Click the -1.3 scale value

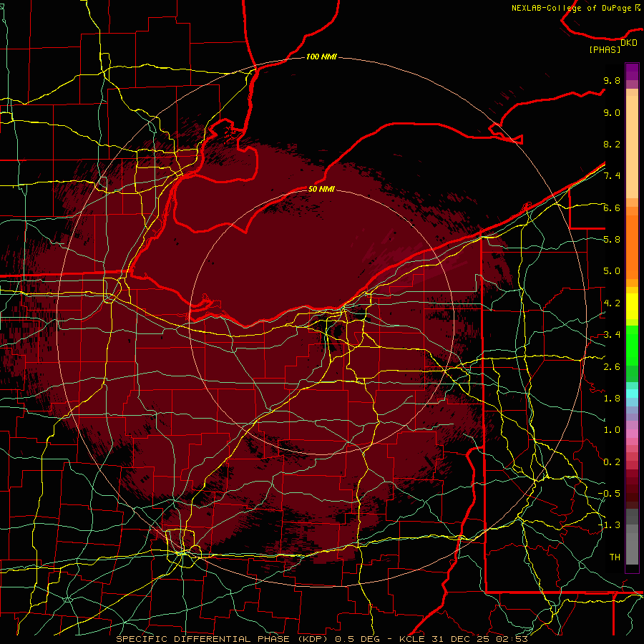pos(609,525)
